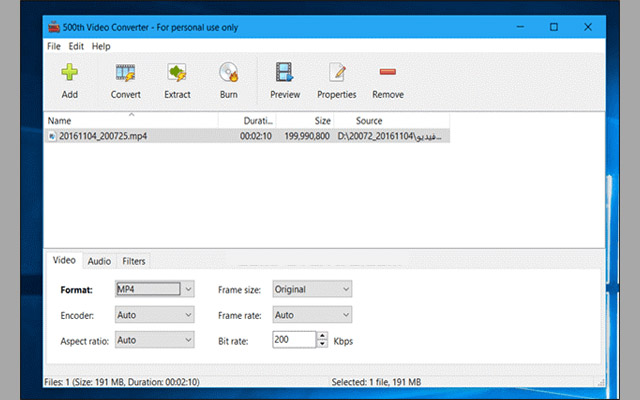Switch to the Audio tab
Screen dimensions: 640x400
pos(99,261)
